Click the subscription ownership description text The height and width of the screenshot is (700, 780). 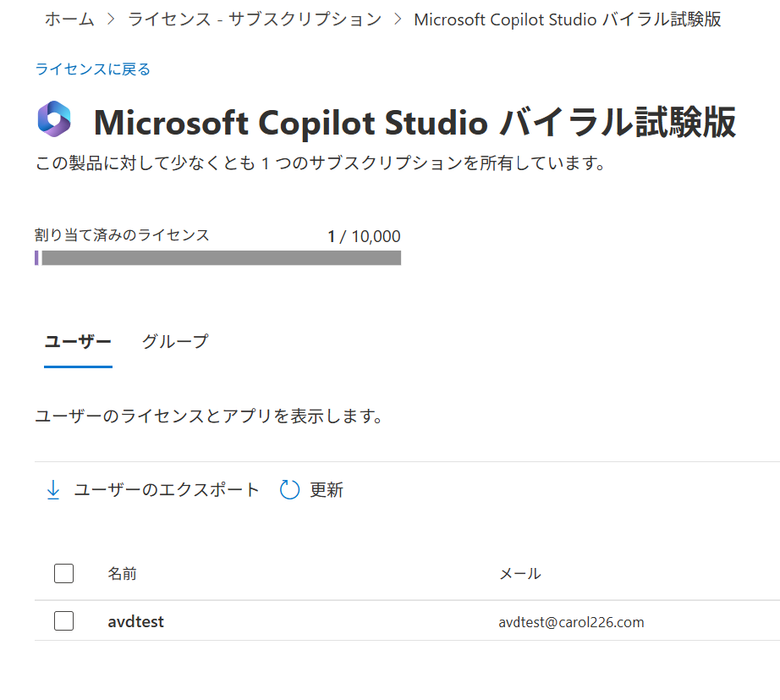coord(320,163)
